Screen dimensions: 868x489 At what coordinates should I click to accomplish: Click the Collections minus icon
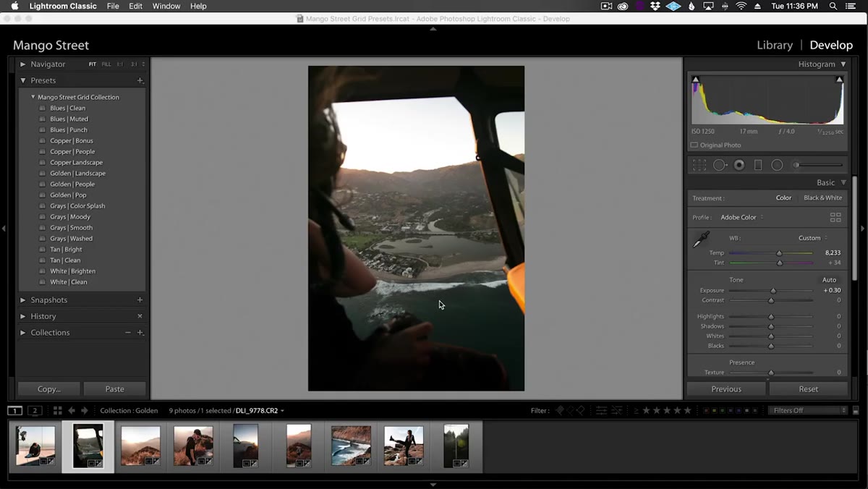pyautogui.click(x=128, y=333)
